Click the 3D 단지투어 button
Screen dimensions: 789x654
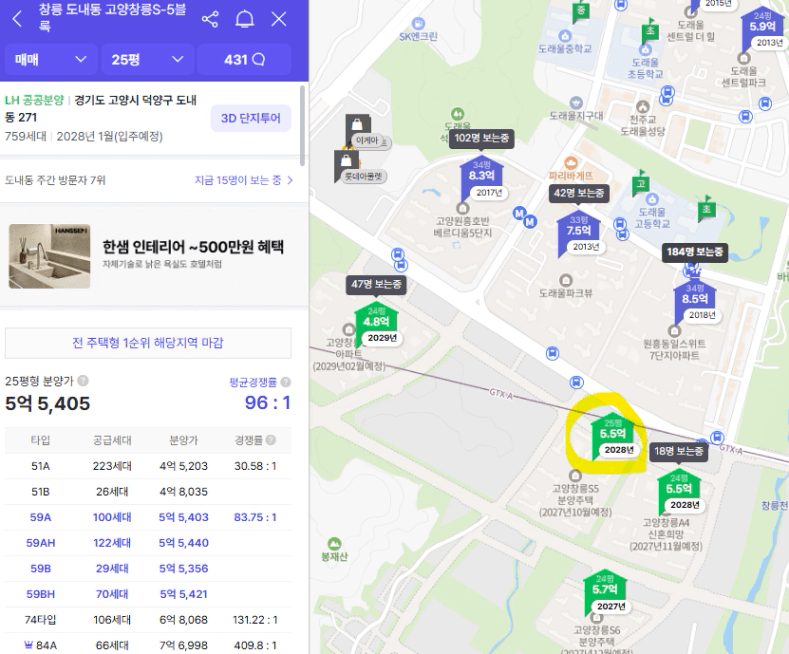[250, 118]
